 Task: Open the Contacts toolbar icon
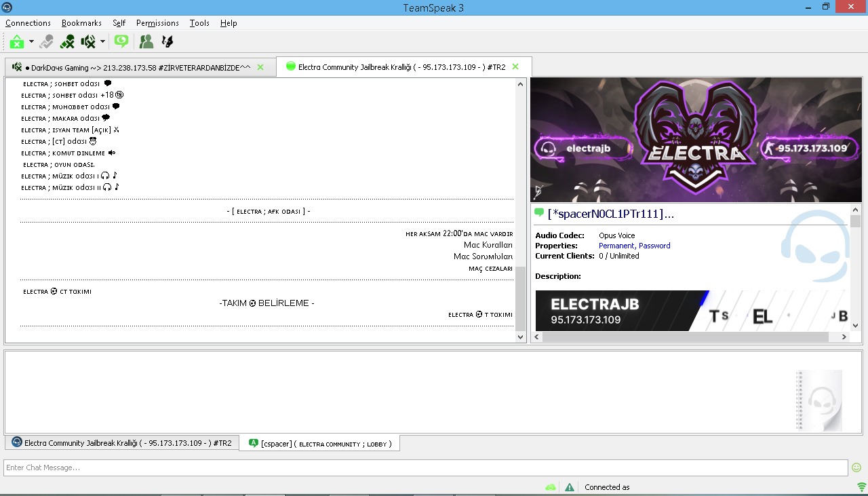click(146, 41)
